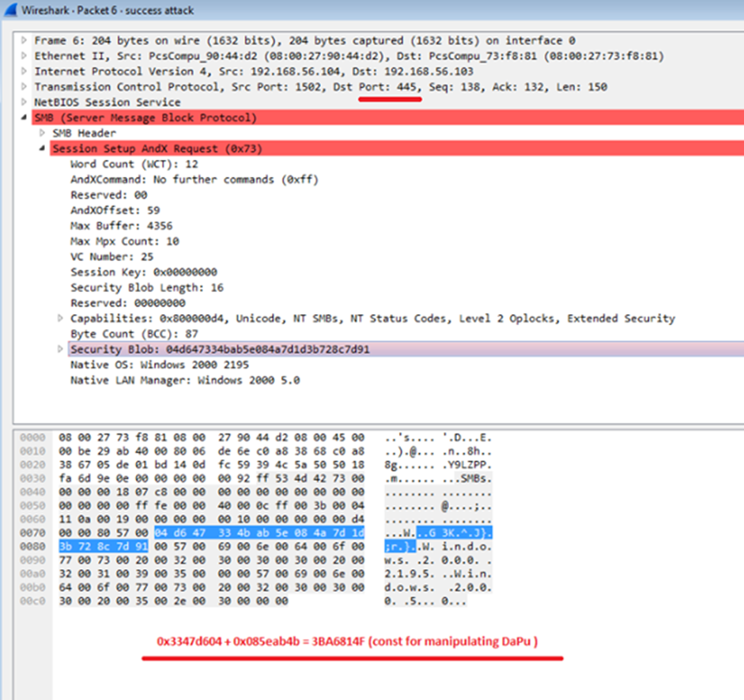This screenshot has width=744, height=700.
Task: Click hex offset 00b0 row bytes
Action: (212, 587)
